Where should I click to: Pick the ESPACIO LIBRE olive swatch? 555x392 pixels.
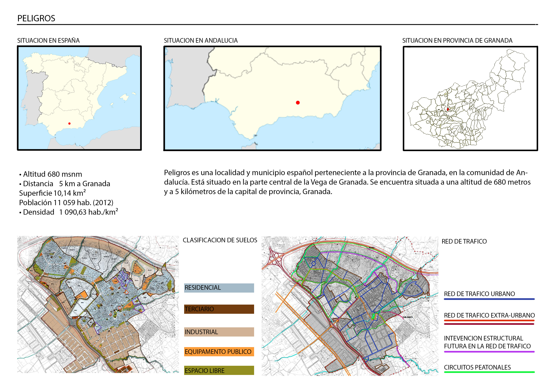(x=219, y=370)
